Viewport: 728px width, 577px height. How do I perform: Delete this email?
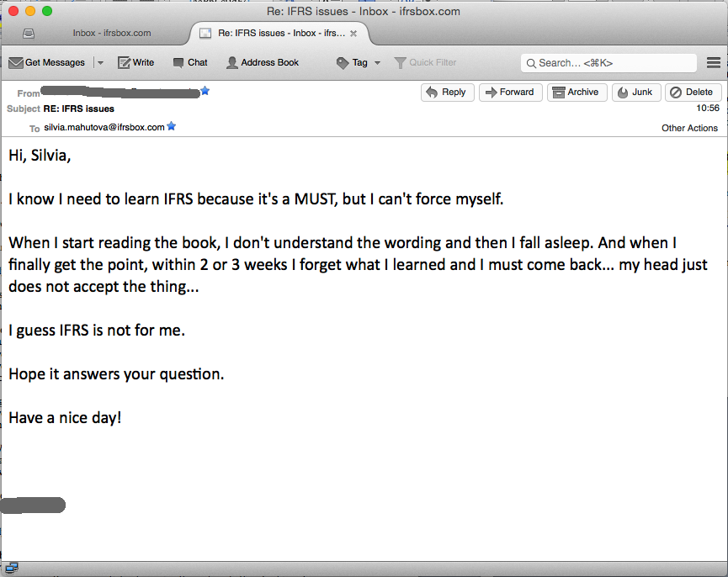(693, 93)
